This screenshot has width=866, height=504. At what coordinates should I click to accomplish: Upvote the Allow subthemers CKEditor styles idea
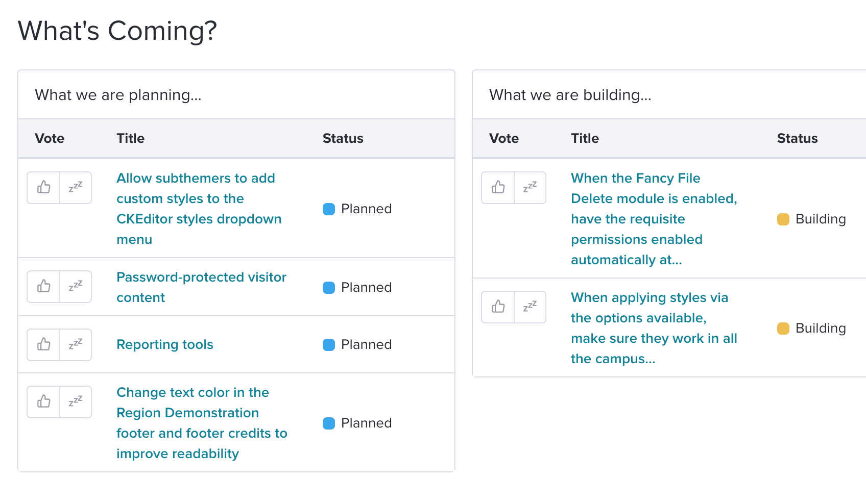[44, 188]
